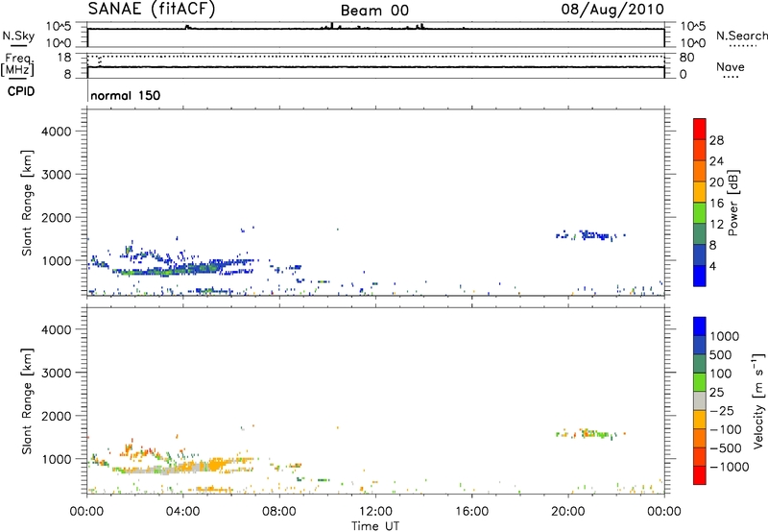Click the Slant Range label of power panel
Screen dimensions: 768x532
point(27,203)
